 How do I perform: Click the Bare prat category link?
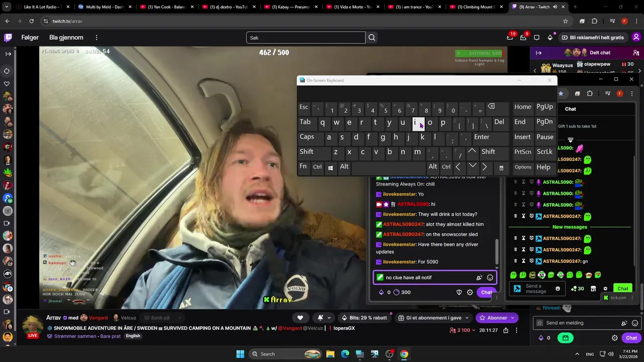click(x=110, y=336)
